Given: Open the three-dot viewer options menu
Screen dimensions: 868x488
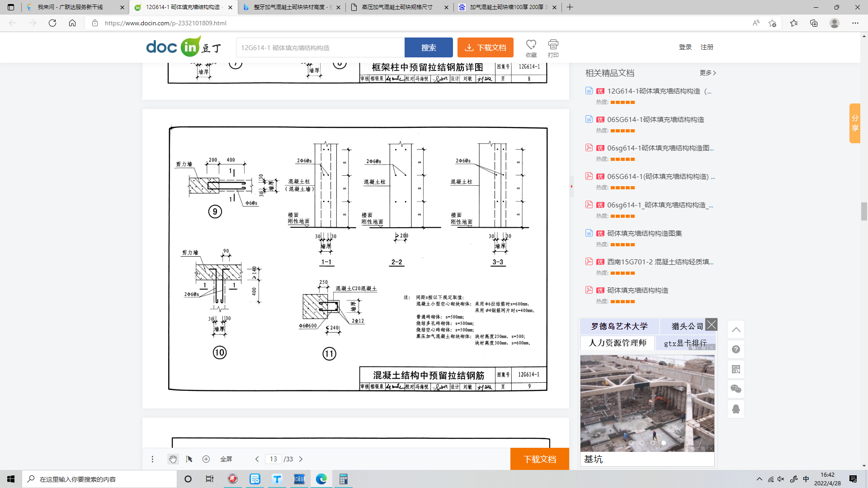Looking at the screenshot, I should point(152,459).
